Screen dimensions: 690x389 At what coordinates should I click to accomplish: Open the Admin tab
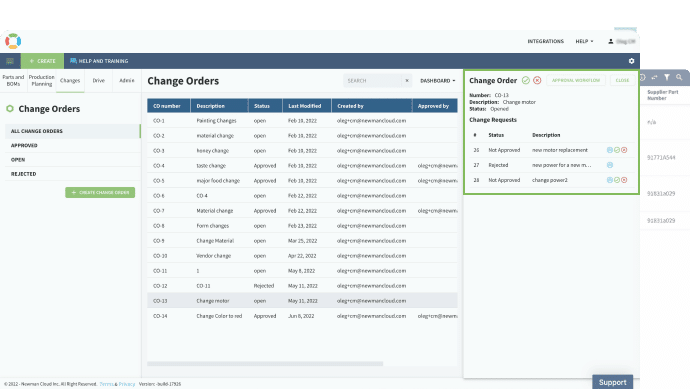[127, 81]
